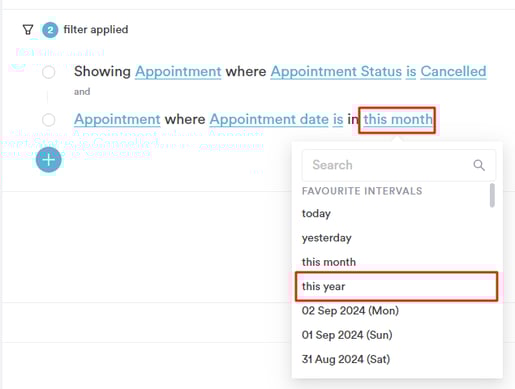Click the funnel filter icon
Image resolution: width=515 pixels, height=389 pixels.
[28, 30]
